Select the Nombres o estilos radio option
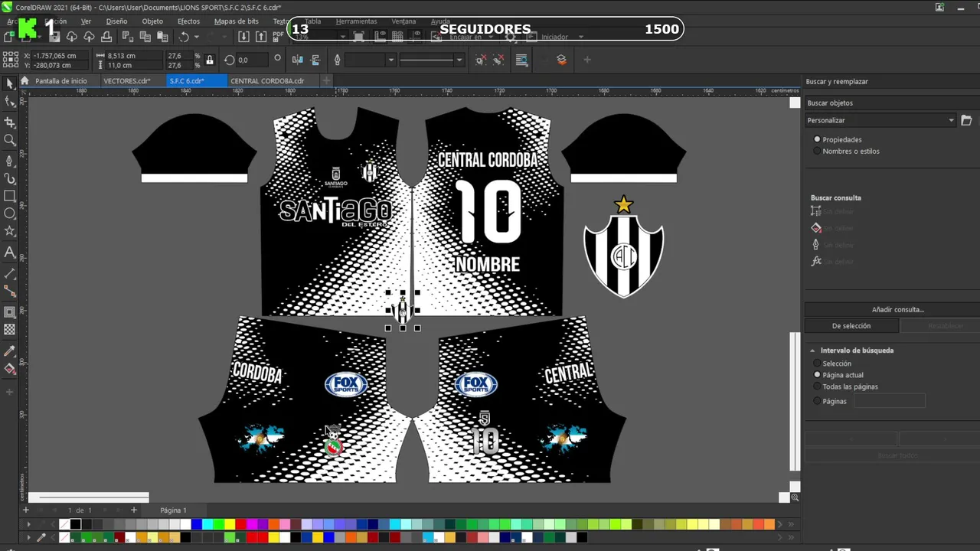980x551 pixels. click(x=817, y=151)
